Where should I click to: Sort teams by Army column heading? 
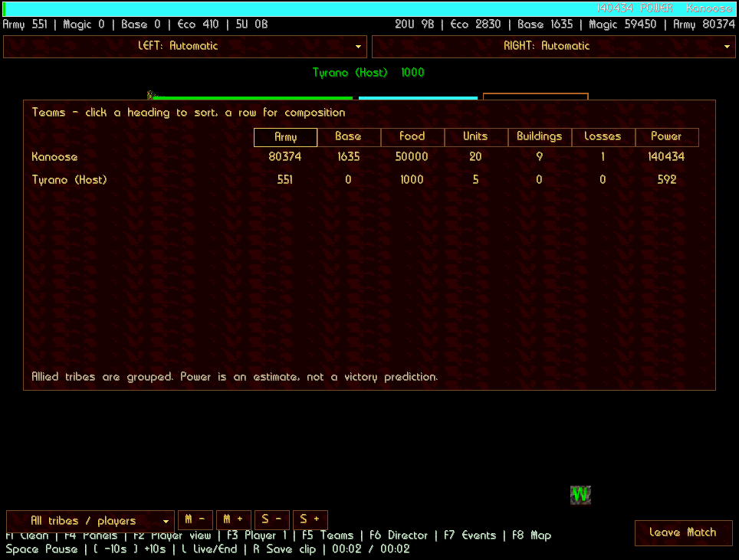(x=286, y=137)
